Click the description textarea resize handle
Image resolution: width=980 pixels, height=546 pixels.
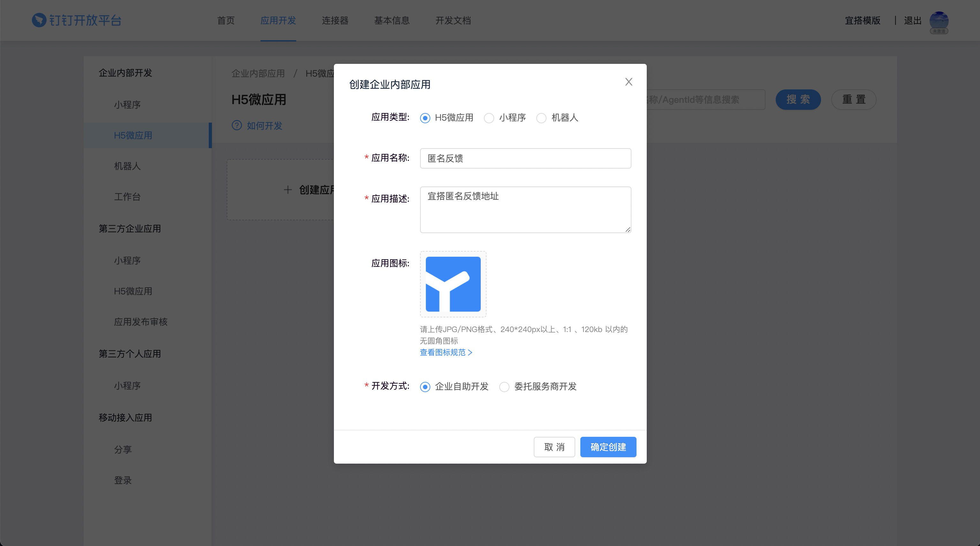[x=628, y=230]
